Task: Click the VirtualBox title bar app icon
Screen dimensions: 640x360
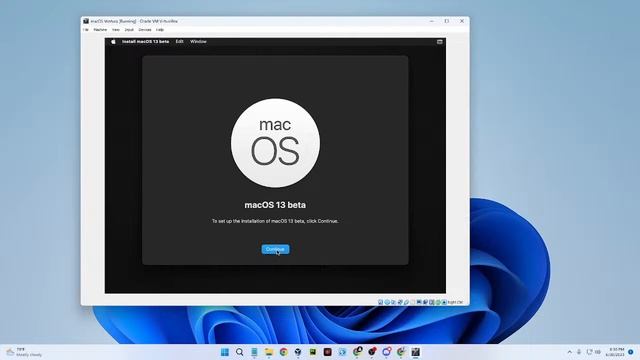Action: tap(86, 21)
